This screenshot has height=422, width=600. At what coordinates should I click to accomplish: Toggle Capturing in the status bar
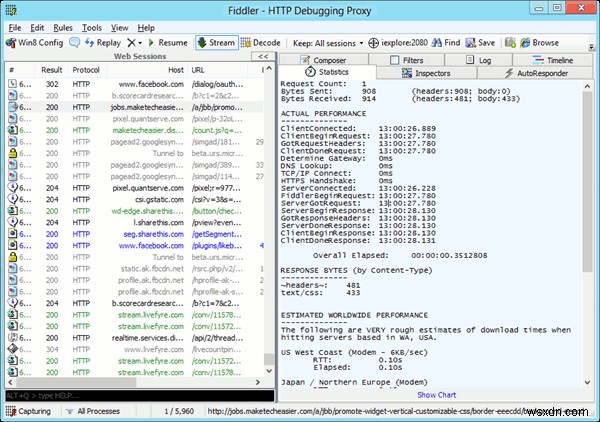click(28, 411)
